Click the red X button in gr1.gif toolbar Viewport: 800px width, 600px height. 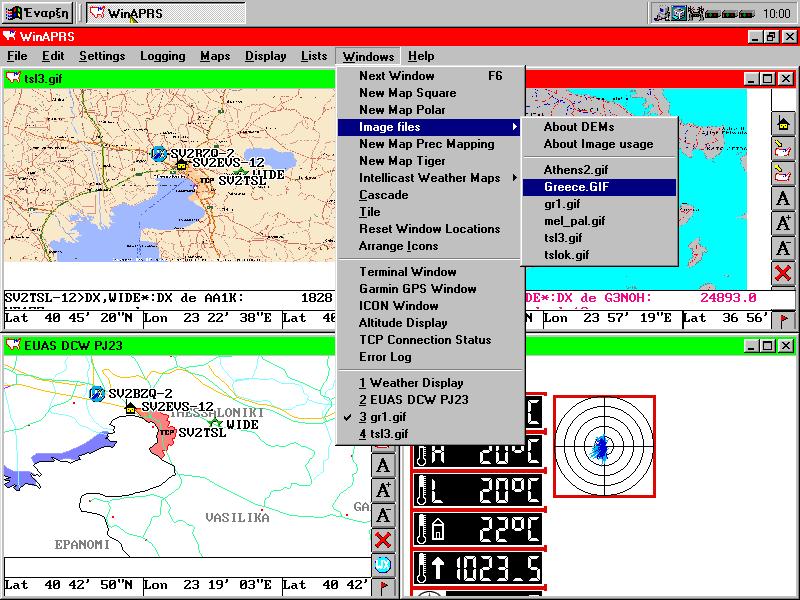click(x=783, y=273)
